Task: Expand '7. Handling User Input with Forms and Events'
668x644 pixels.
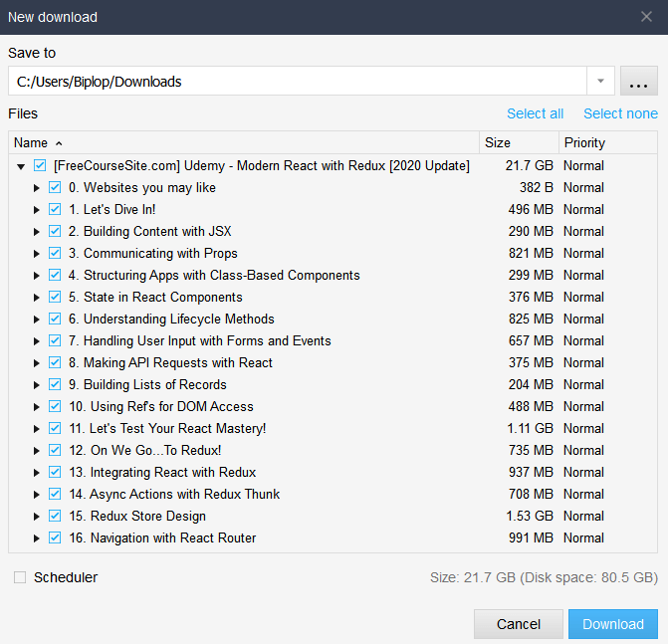Action: pos(37,341)
